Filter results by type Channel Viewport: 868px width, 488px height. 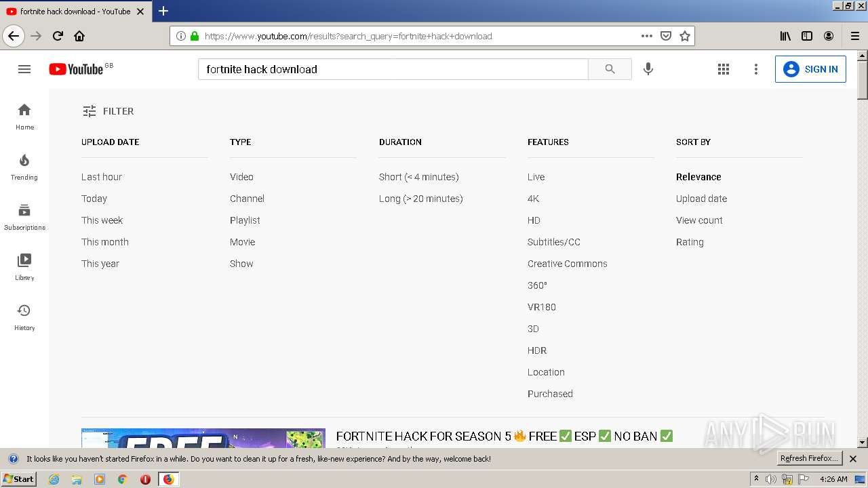coord(247,199)
